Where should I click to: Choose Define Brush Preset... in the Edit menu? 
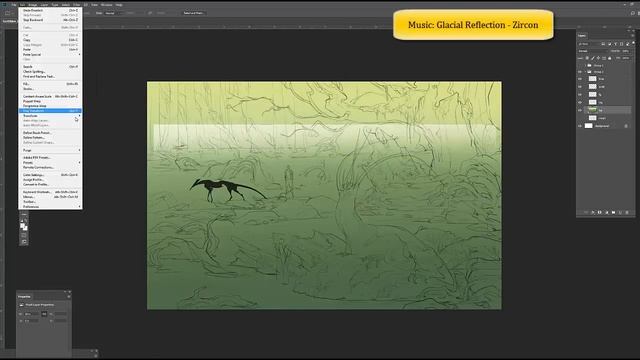click(x=50, y=133)
